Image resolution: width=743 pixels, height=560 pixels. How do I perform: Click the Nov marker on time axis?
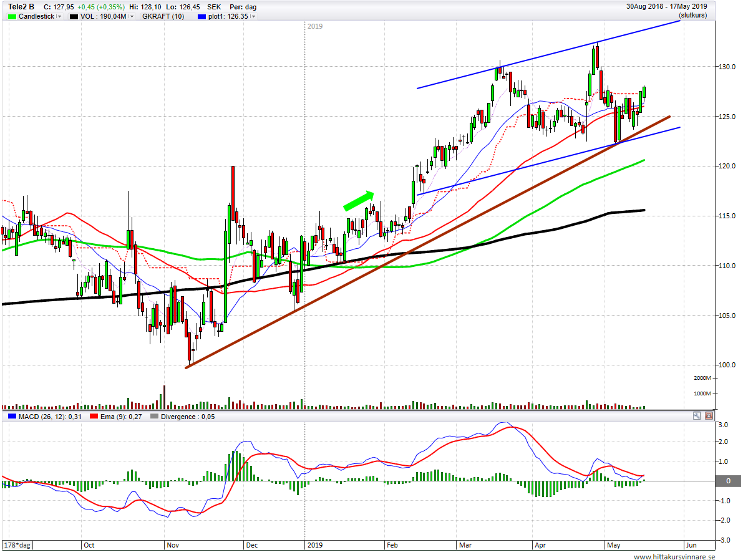coord(173,545)
